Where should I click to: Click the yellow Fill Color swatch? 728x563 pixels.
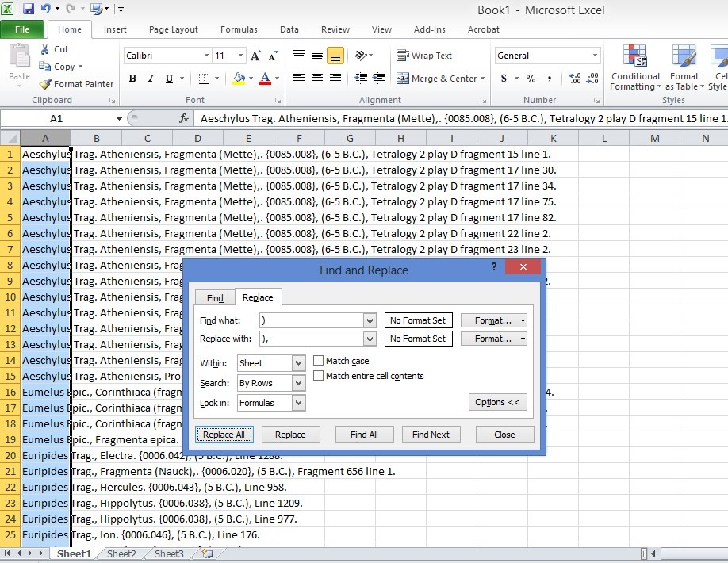[239, 79]
